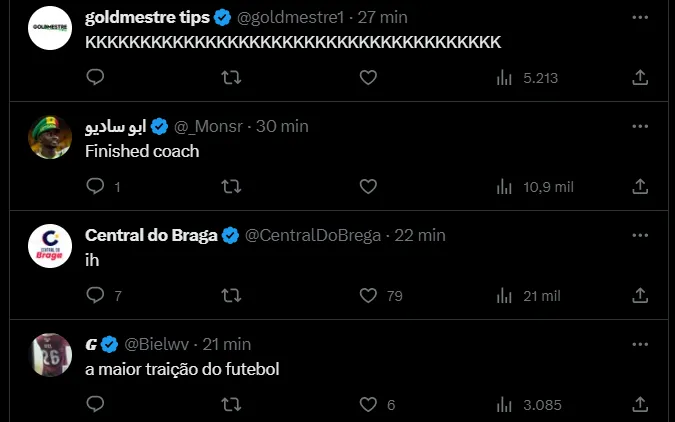Like the Central do Braga tweet
Image resolution: width=675 pixels, height=422 pixels.
click(368, 295)
